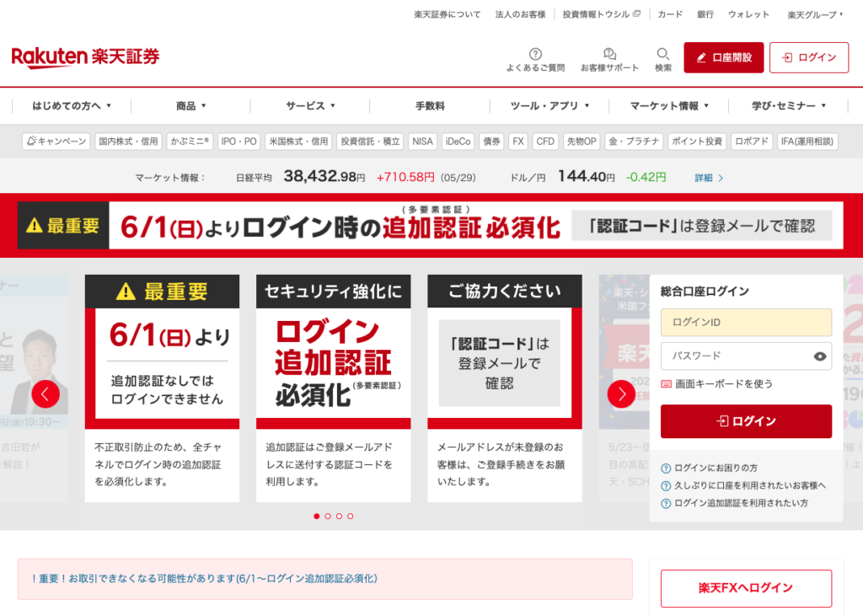This screenshot has height=616, width=863.
Task: Select third carousel pagination dot
Action: click(339, 516)
